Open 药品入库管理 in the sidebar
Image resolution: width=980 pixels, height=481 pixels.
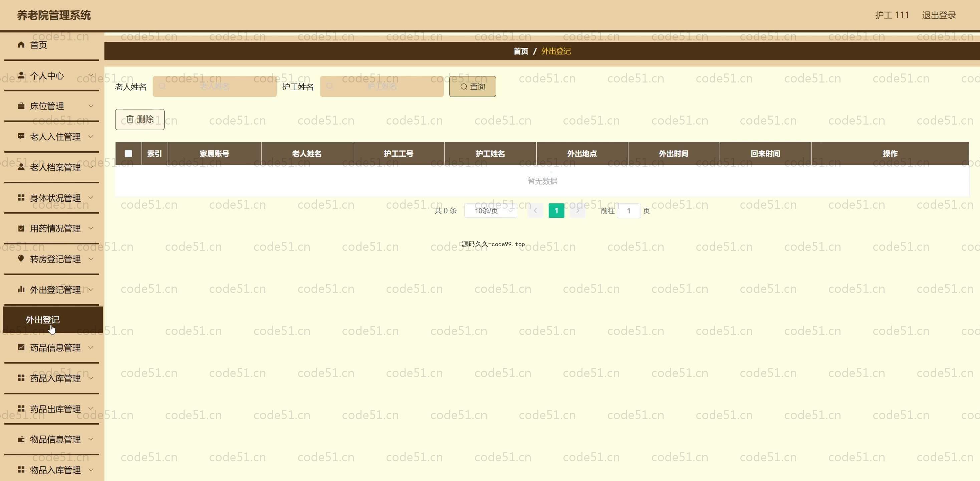[51, 378]
